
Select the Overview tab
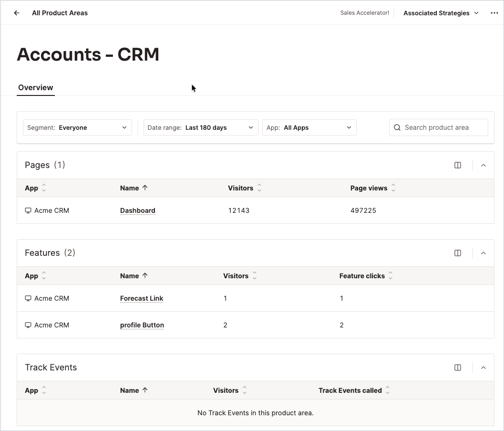(36, 87)
